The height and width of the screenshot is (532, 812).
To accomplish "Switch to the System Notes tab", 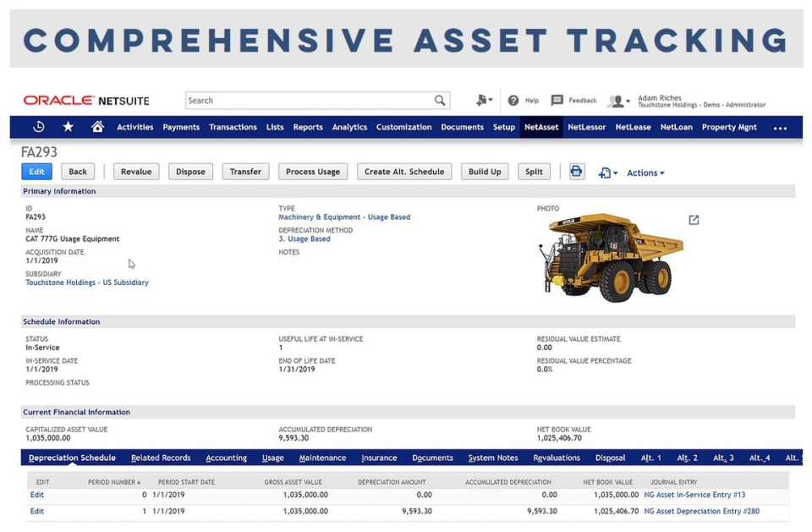I will (493, 458).
